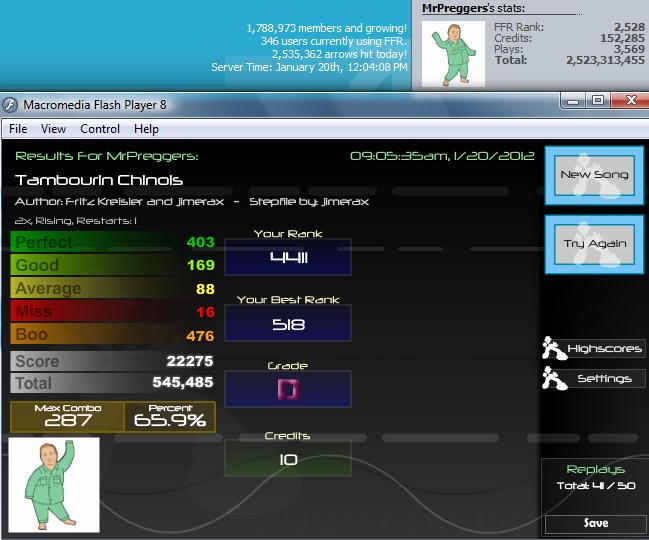649x540 pixels.
Task: Open the Control menu
Action: coord(100,129)
